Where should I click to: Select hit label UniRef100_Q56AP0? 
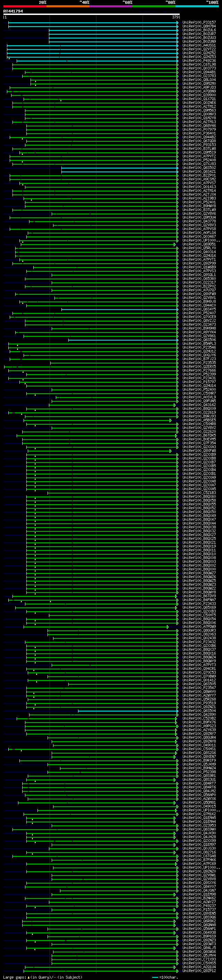(199, 795)
